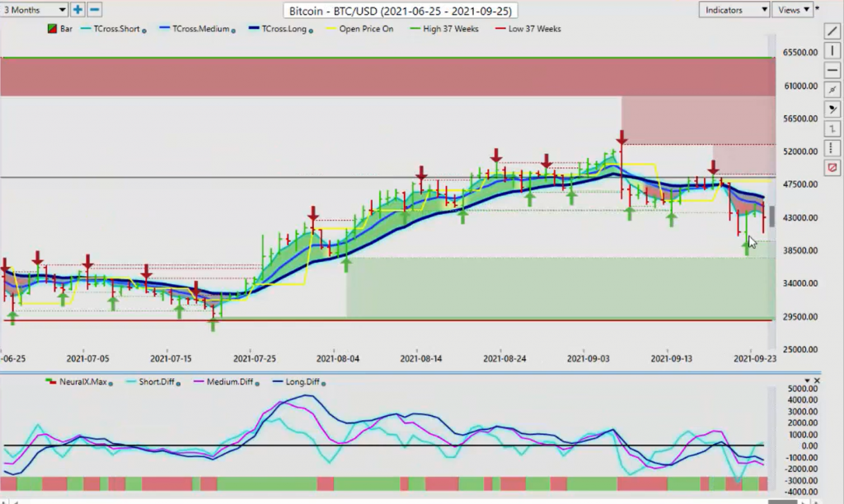The height and width of the screenshot is (504, 844).
Task: Click the dot beside TCross.Long legend
Action: tap(311, 30)
